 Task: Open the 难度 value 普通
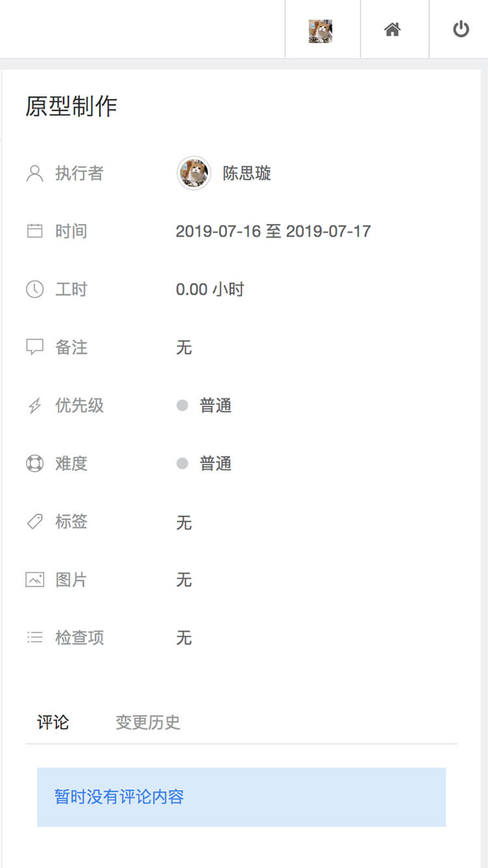(x=215, y=464)
